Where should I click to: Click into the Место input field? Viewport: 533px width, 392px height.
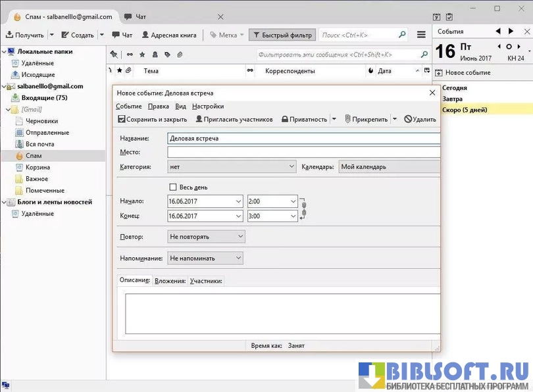(303, 152)
